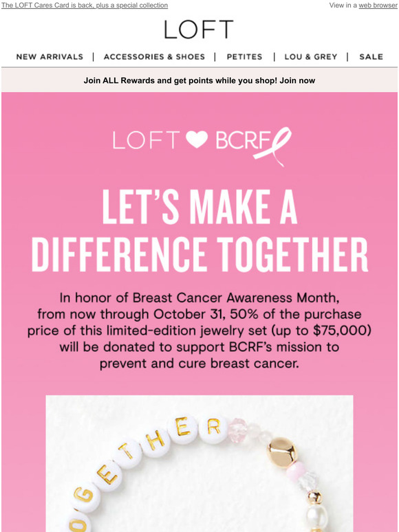Open the New Arrivals menu item
Image resolution: width=399 pixels, height=532 pixels.
coord(50,56)
